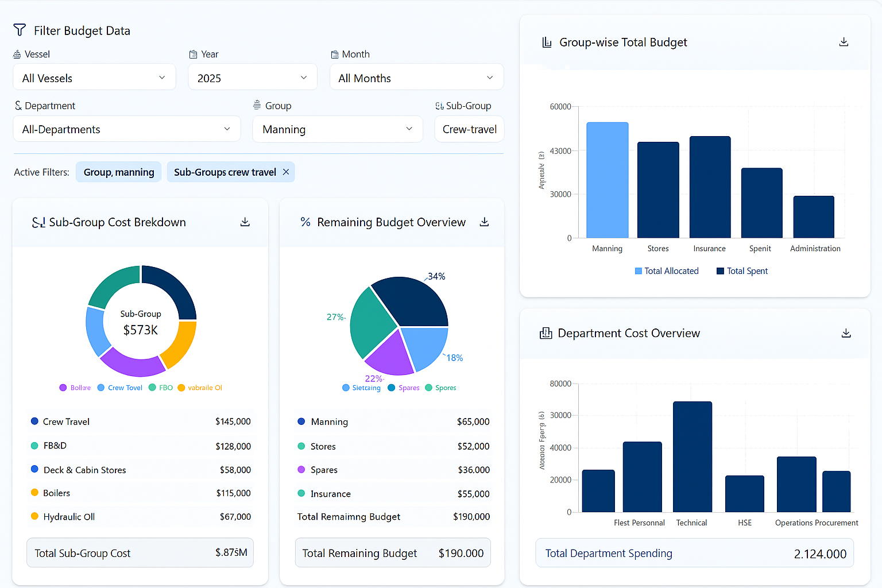The width and height of the screenshot is (882, 588).
Task: Click the Technical bar in department chart
Action: 692,457
